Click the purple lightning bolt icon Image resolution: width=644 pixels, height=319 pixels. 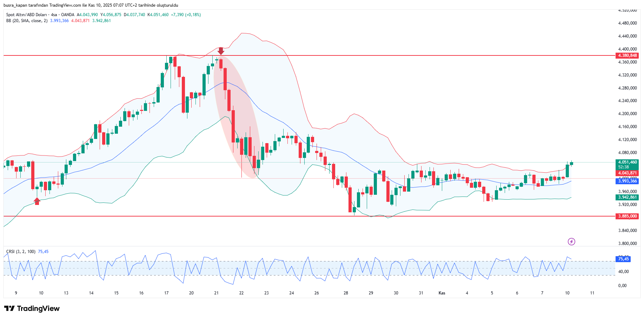tap(571, 241)
